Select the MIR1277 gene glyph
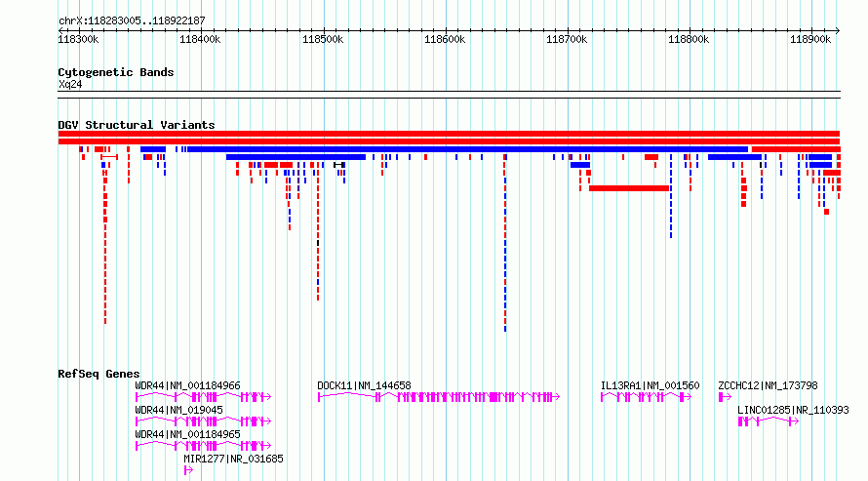 [x=188, y=470]
